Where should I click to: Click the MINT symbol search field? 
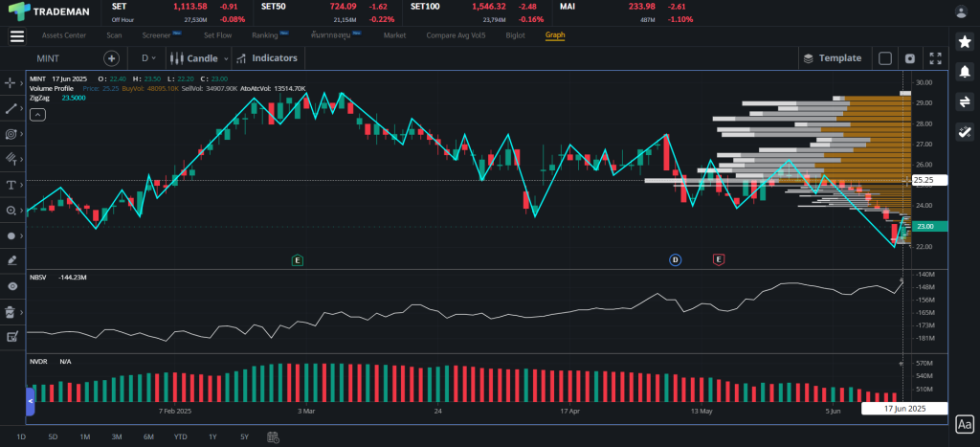point(62,58)
